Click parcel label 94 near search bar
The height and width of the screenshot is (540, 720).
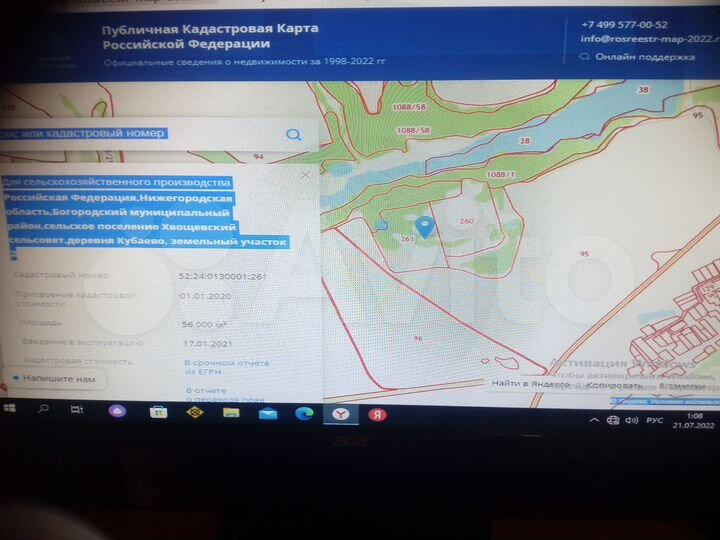(259, 157)
